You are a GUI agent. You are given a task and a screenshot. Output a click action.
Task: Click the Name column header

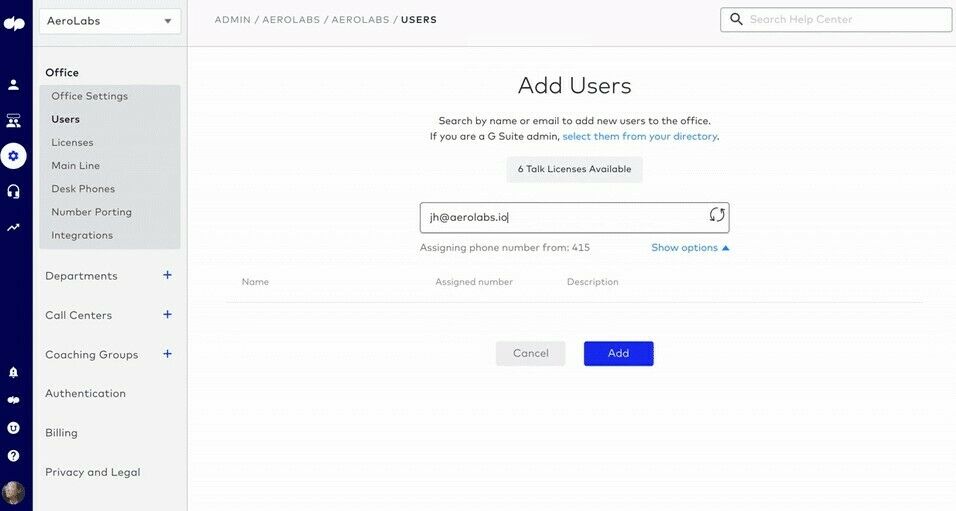[x=255, y=282]
